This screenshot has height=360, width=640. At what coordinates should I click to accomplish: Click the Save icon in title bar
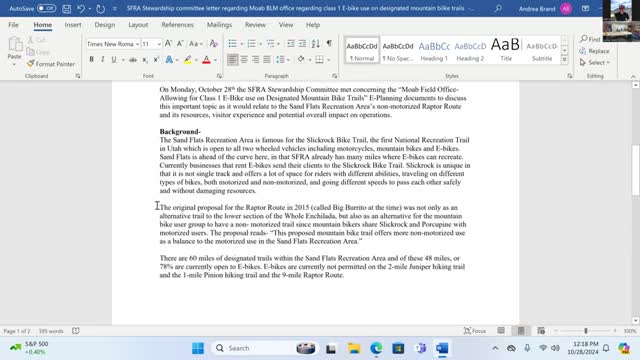coord(67,9)
